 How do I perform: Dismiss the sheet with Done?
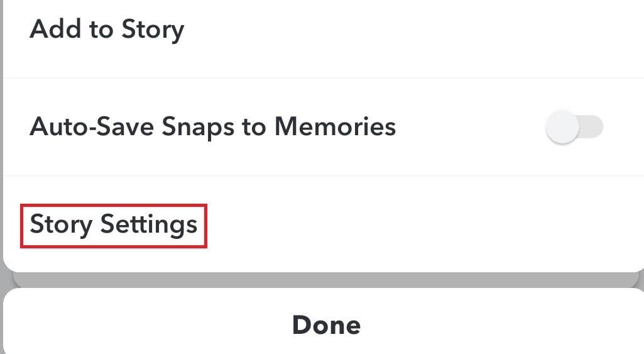click(x=326, y=324)
